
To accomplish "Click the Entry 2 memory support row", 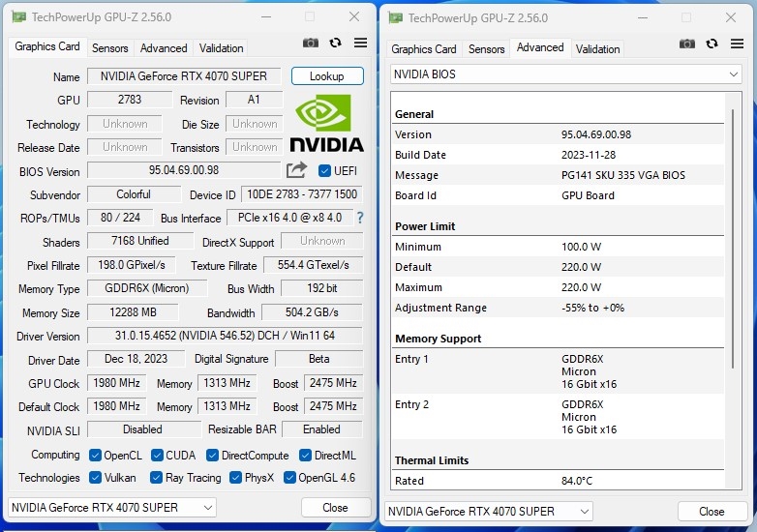I will [559, 417].
